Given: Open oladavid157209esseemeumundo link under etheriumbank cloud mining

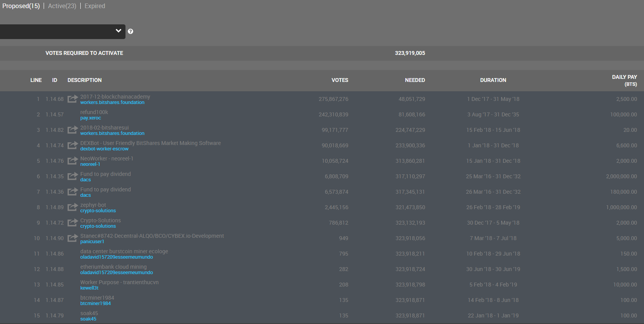Looking at the screenshot, I should tap(117, 273).
